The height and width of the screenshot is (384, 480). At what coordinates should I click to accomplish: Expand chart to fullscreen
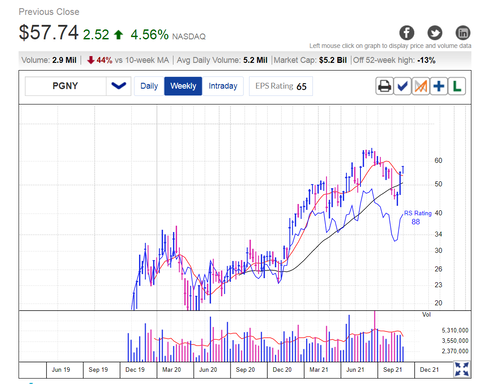coord(462,369)
